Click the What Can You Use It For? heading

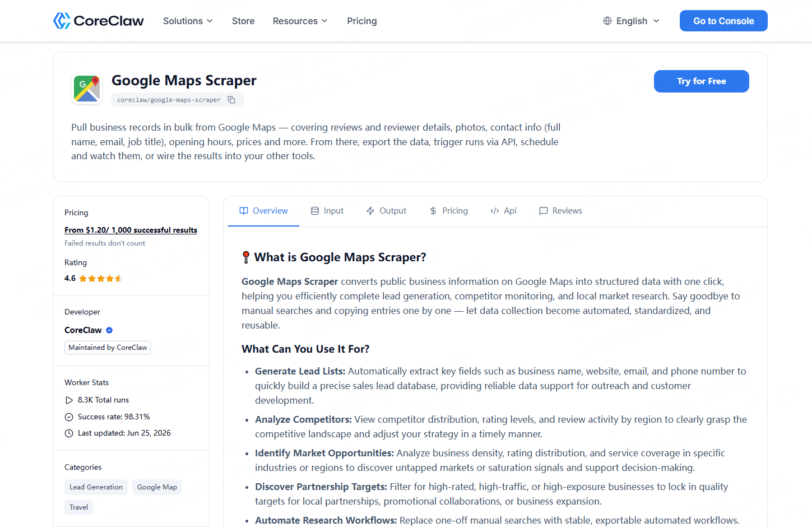click(305, 349)
